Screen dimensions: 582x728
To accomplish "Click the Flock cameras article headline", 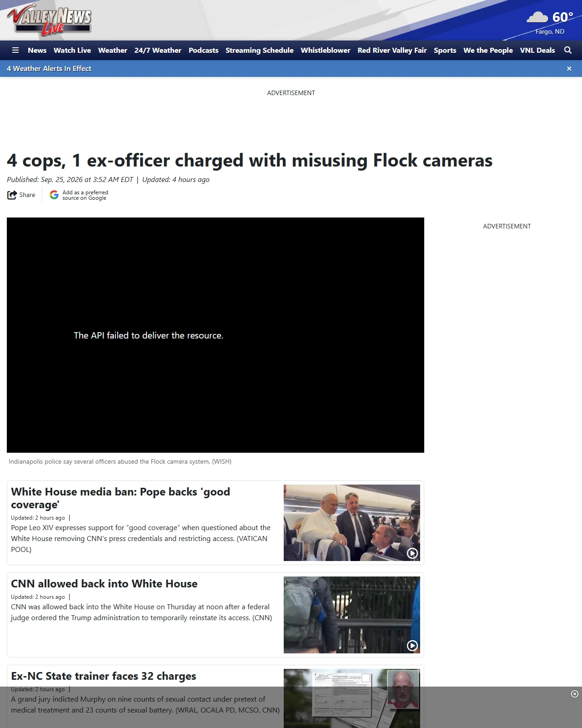I will 250,161.
